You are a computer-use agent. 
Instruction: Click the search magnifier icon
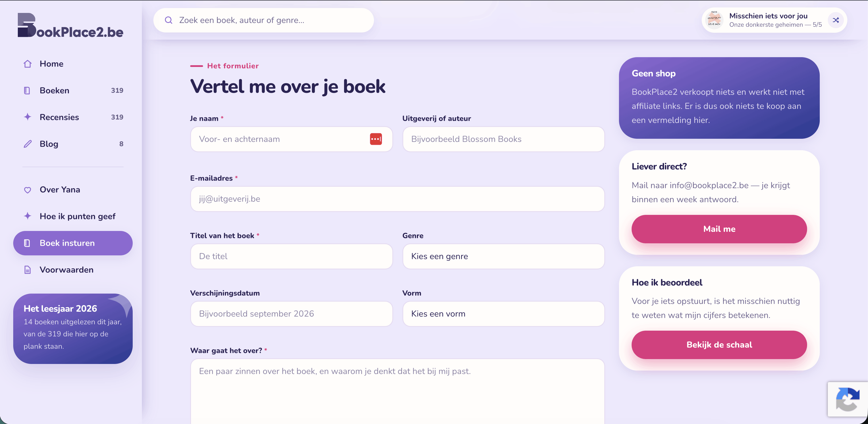point(169,20)
